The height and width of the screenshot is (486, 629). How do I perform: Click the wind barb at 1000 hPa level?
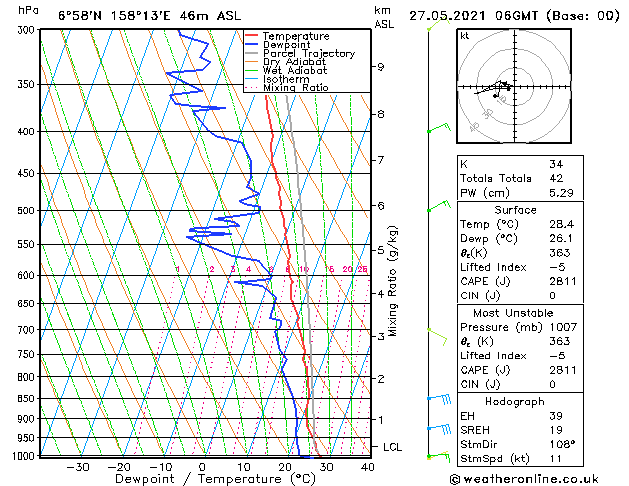click(439, 457)
